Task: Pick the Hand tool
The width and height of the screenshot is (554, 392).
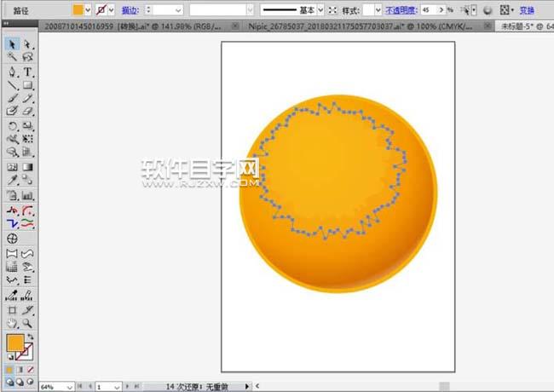Action: [12, 323]
